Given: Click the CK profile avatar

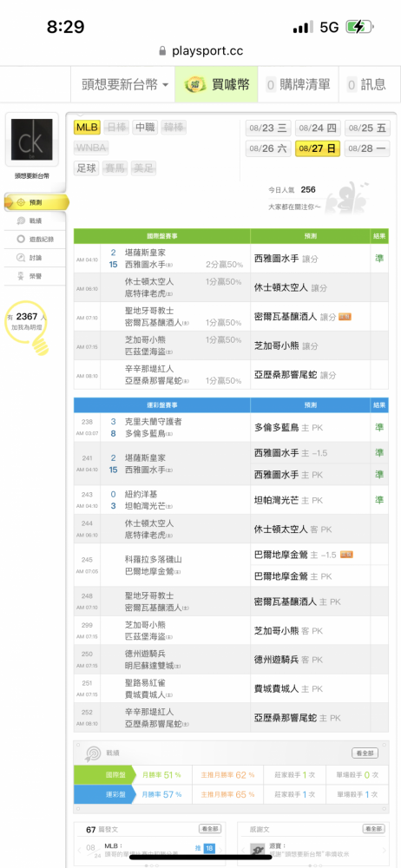Looking at the screenshot, I should 31,140.
